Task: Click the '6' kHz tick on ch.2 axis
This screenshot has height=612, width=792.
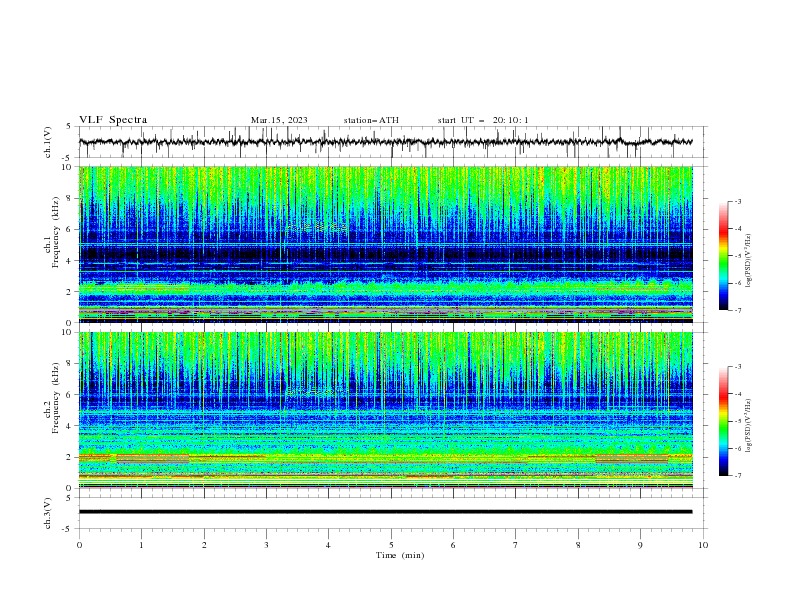Action: 71,394
